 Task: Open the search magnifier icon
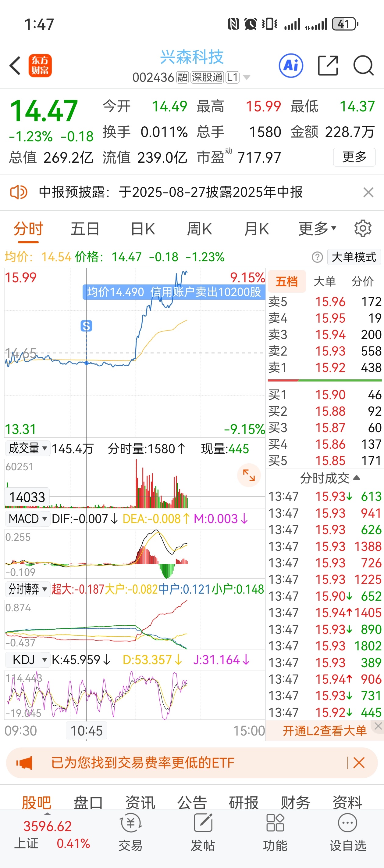click(364, 65)
